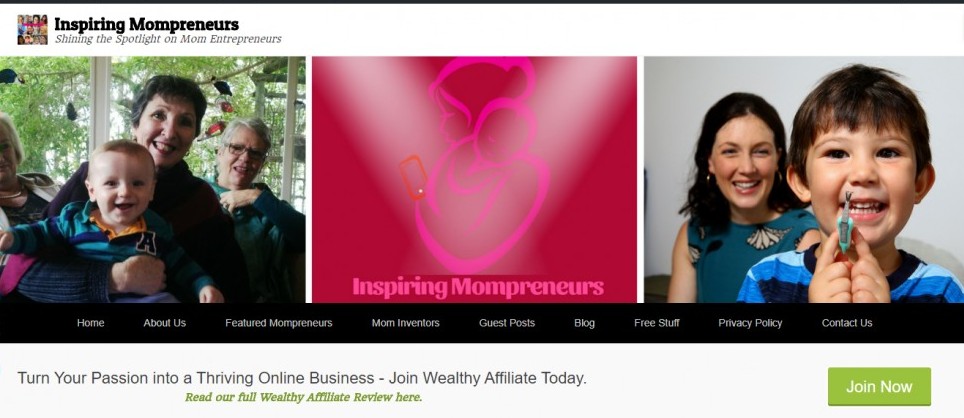964x418 pixels.
Task: View the Privacy Policy page
Action: click(750, 323)
